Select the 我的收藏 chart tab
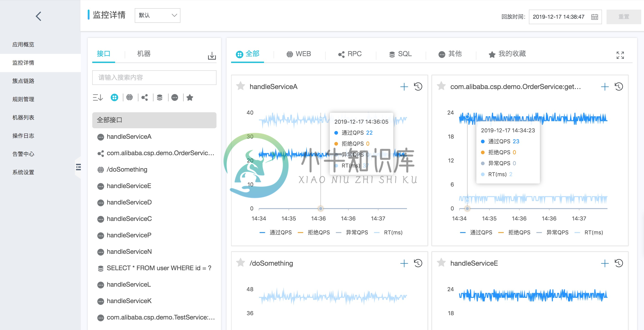Image resolution: width=644 pixels, height=330 pixels. pyautogui.click(x=507, y=54)
